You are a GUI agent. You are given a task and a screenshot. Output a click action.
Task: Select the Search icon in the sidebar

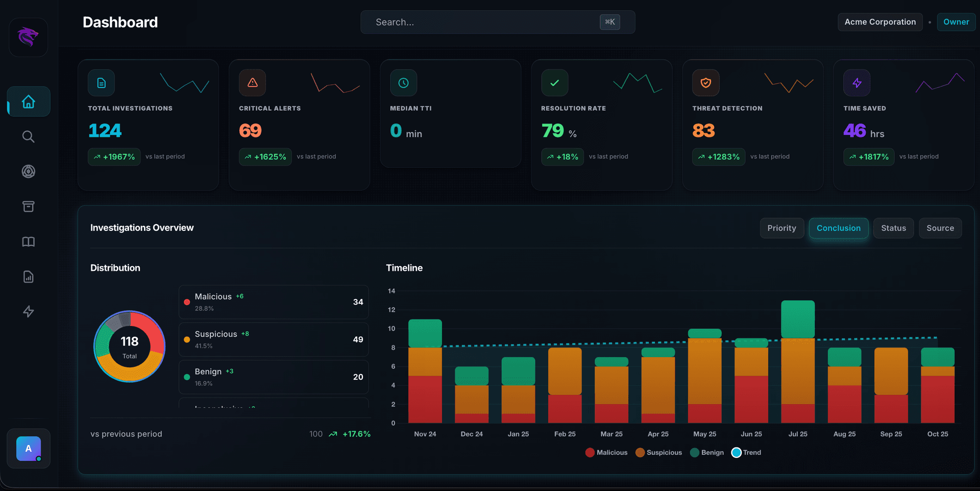point(28,136)
